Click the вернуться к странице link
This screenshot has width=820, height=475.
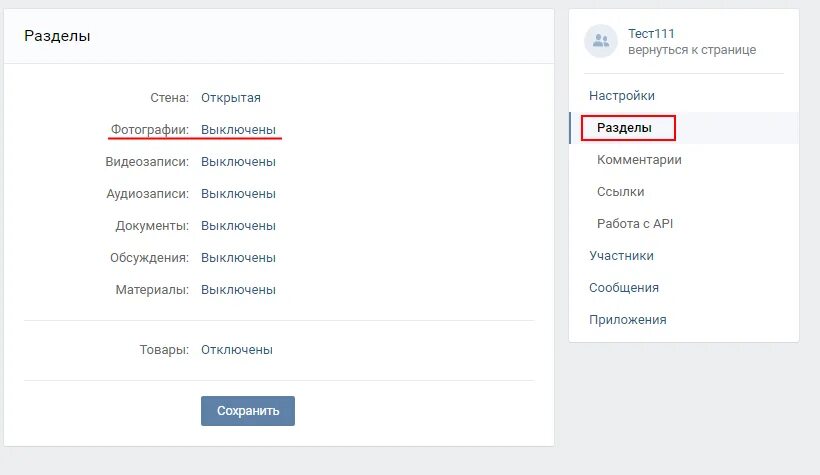pos(692,50)
